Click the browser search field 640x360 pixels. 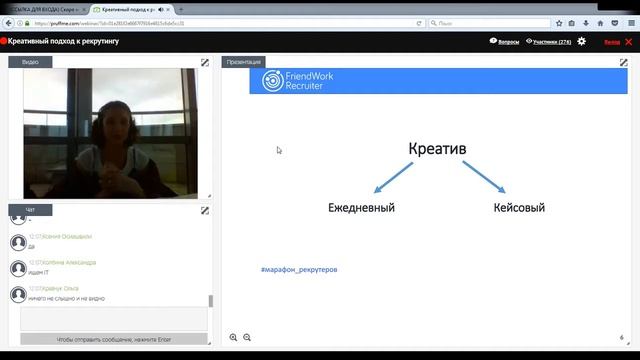point(490,23)
